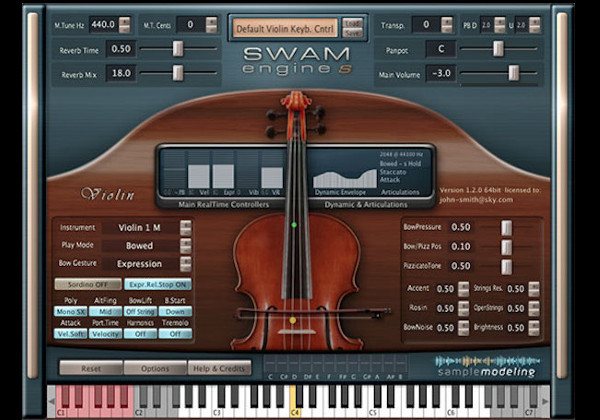Click the Panpot slider handle
The height and width of the screenshot is (420, 600).
click(x=498, y=49)
